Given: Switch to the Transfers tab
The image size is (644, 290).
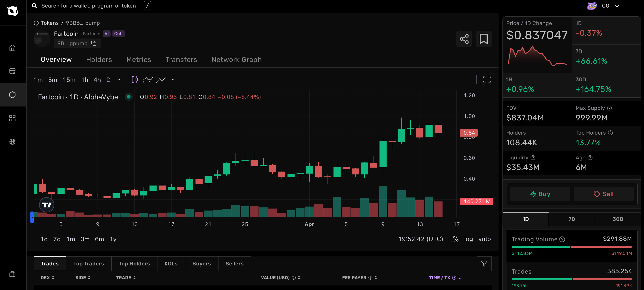Looking at the screenshot, I should pos(181,60).
